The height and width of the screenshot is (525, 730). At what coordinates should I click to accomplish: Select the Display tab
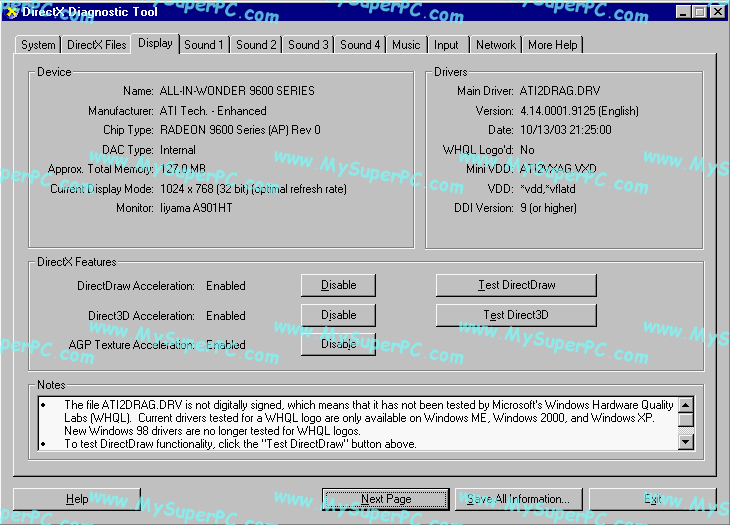coord(155,43)
